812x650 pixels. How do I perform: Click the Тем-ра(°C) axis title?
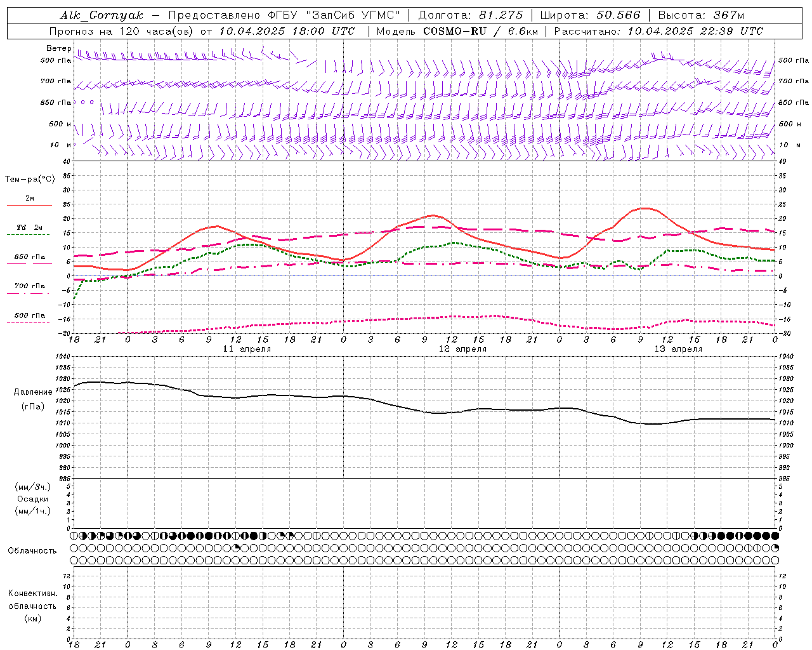(30, 180)
